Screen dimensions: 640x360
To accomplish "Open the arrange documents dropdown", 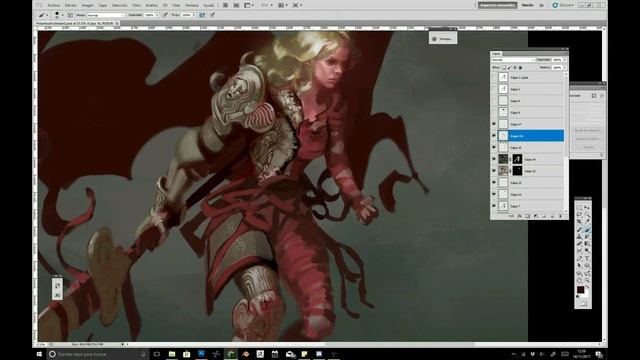I will click(282, 5).
